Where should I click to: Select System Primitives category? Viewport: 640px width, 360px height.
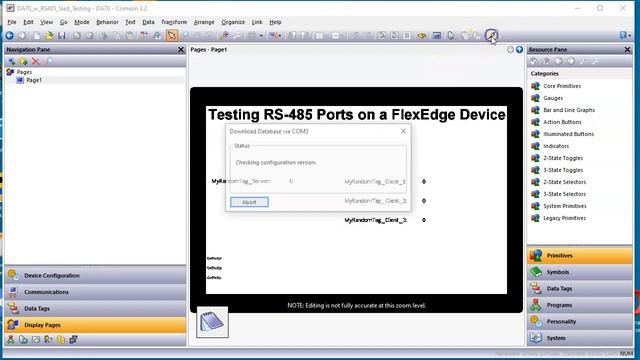point(564,206)
